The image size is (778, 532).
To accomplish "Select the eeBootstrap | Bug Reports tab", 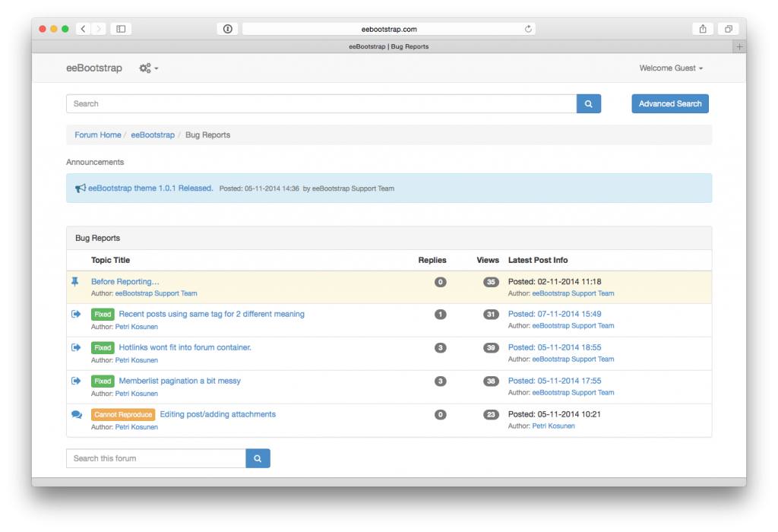I will pos(388,46).
